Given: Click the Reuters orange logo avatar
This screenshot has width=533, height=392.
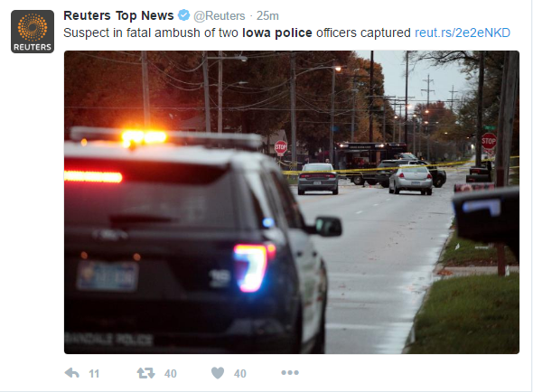Looking at the screenshot, I should coord(33,32).
